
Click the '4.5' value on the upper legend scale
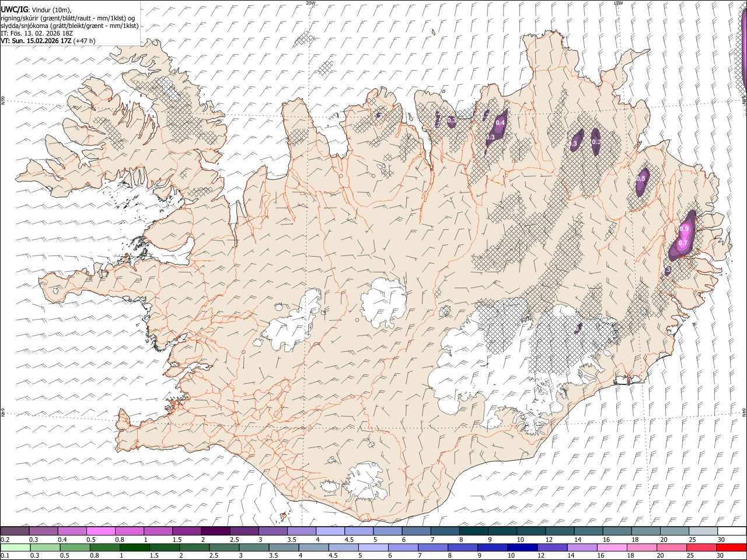coord(349,540)
